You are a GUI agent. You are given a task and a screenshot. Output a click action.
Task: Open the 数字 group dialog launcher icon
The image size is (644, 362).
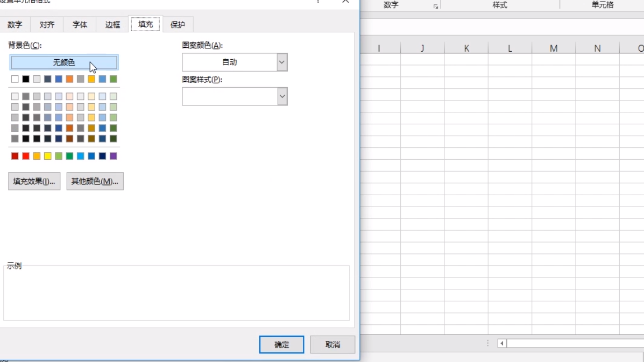tap(436, 6)
